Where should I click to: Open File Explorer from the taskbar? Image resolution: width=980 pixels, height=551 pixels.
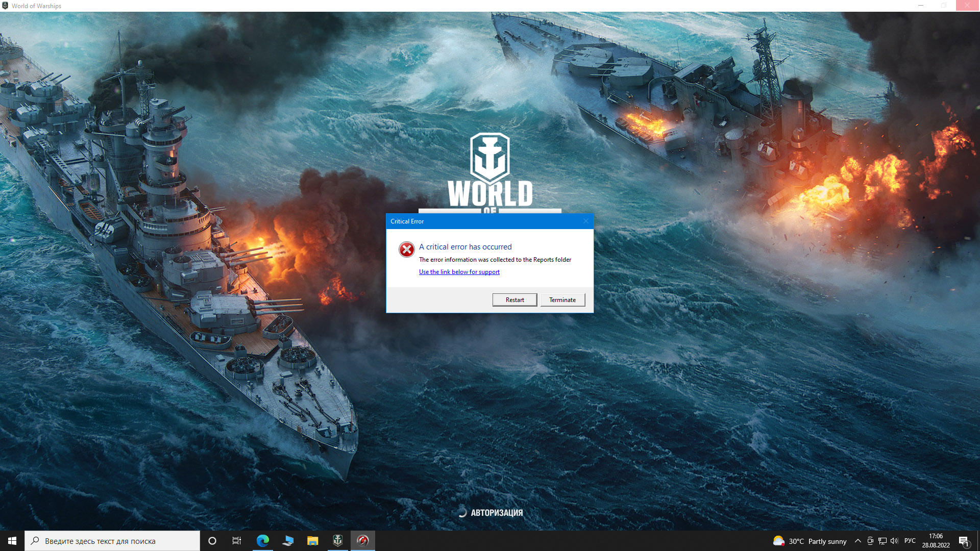click(x=313, y=541)
